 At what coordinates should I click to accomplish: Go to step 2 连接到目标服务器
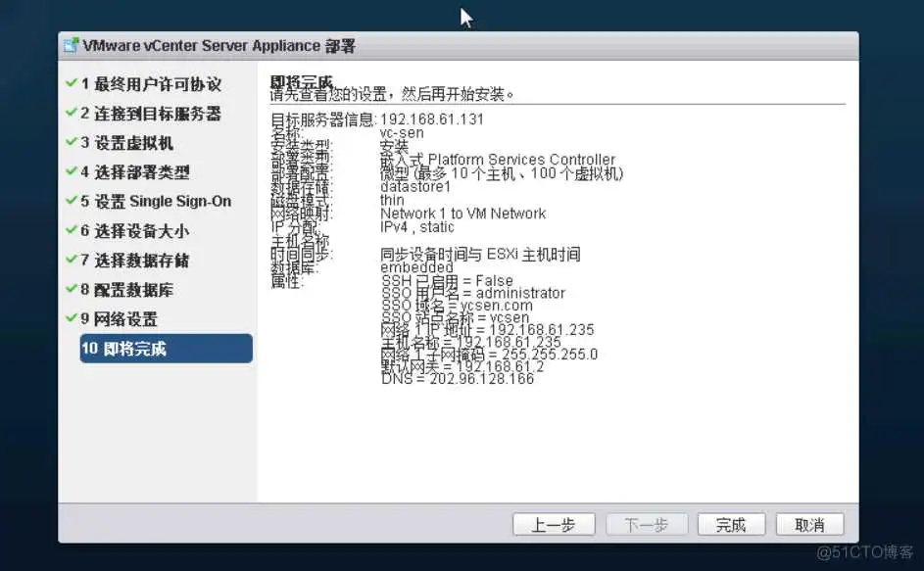[x=151, y=114]
